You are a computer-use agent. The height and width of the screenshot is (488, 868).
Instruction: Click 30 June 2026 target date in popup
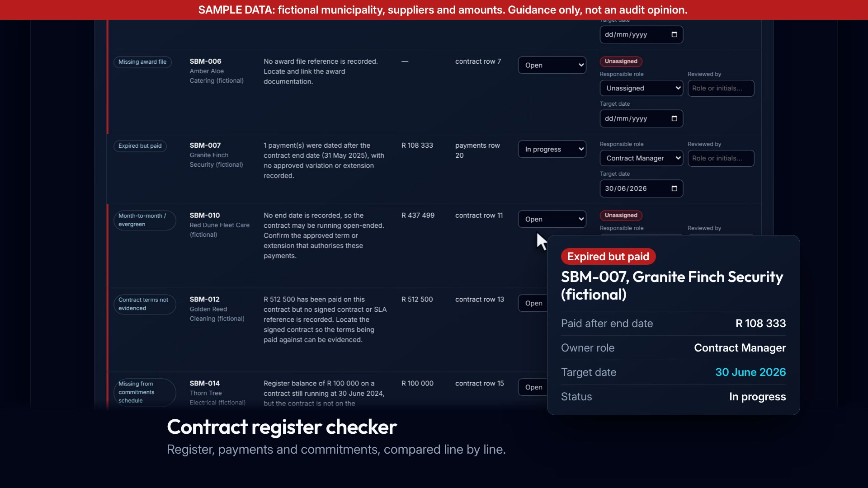point(750,372)
